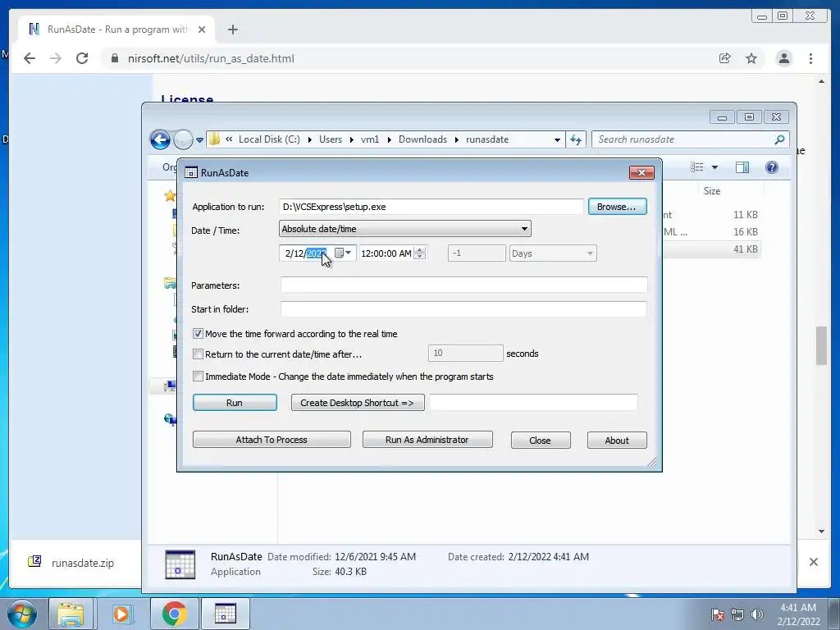Bookmark this page with star icon

(751, 58)
